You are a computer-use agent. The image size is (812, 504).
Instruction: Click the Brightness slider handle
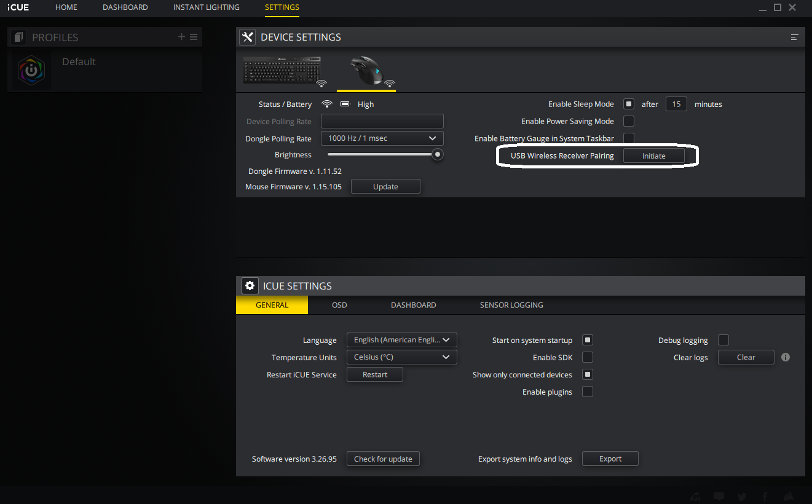pos(438,155)
